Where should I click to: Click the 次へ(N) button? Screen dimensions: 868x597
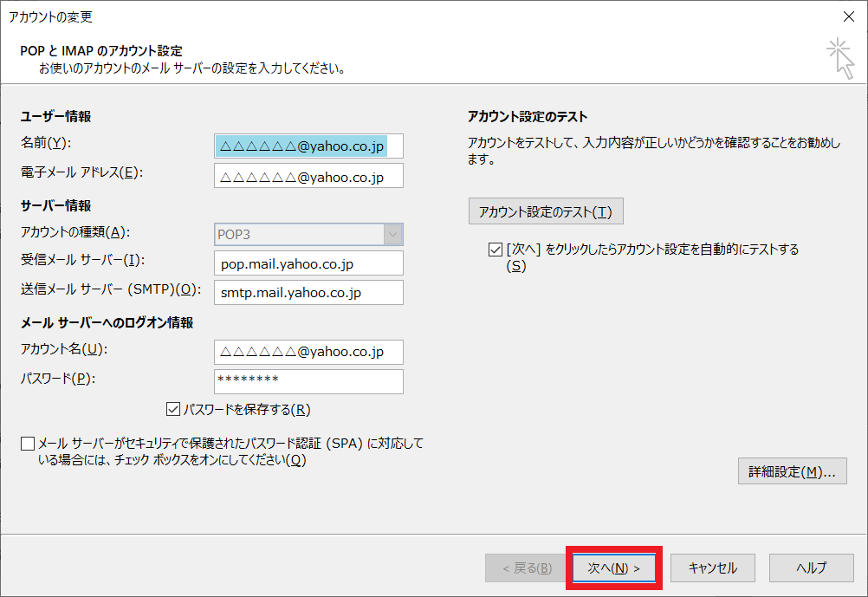point(614,568)
